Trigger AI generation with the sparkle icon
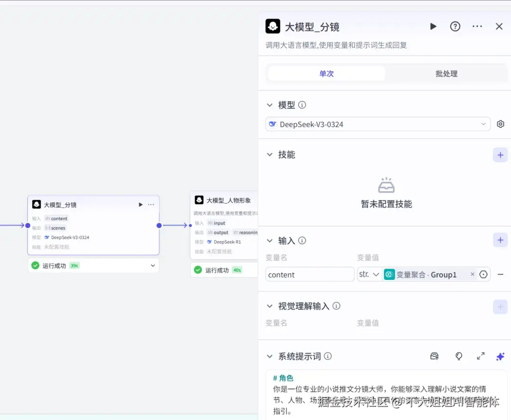The height and width of the screenshot is (420, 511). click(501, 356)
